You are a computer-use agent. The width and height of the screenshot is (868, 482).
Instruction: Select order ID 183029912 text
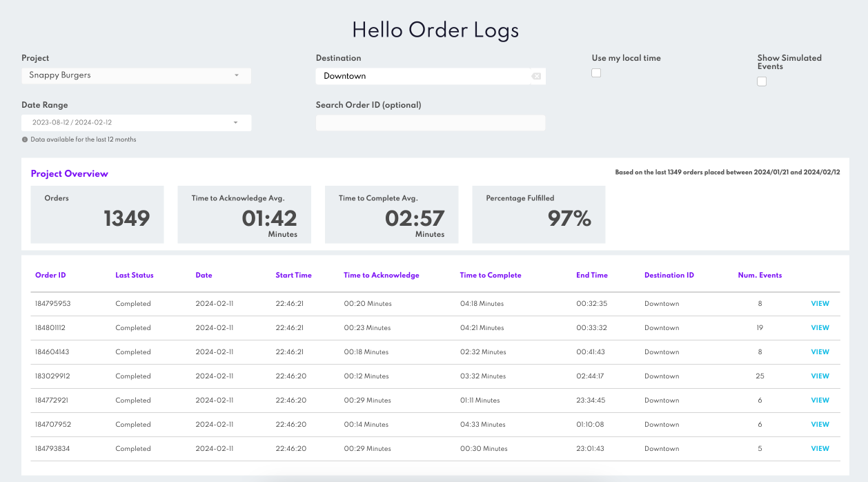tap(52, 376)
